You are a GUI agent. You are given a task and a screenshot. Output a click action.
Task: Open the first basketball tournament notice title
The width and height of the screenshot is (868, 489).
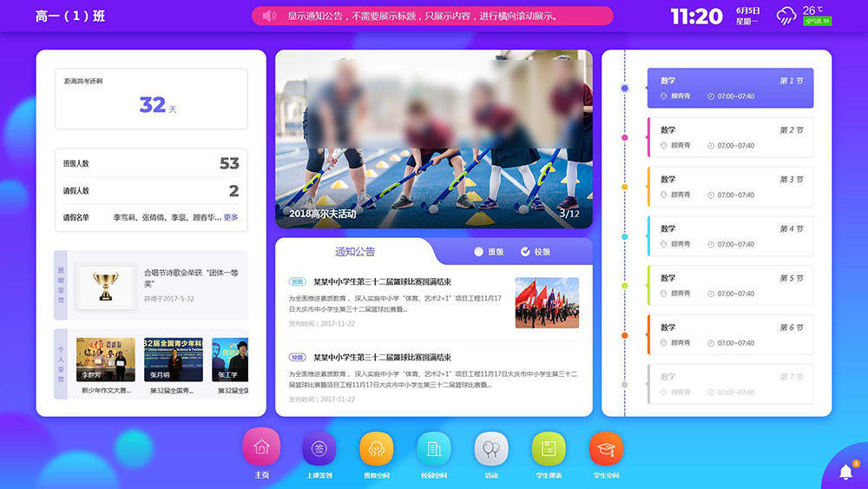tap(382, 282)
